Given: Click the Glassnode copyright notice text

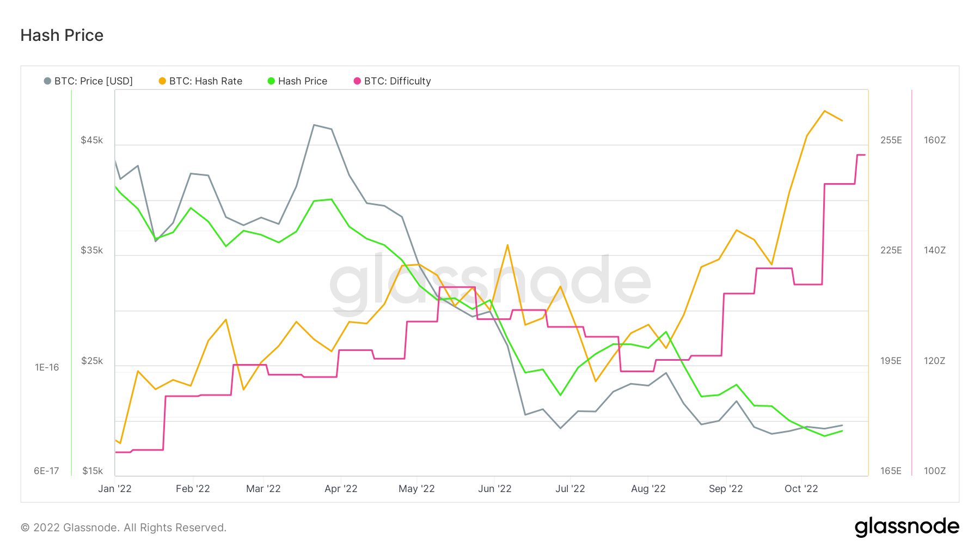Looking at the screenshot, I should pyautogui.click(x=124, y=527).
